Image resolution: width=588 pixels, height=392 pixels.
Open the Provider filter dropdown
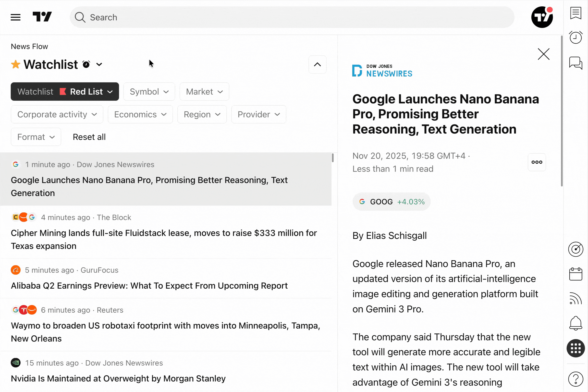tap(258, 114)
